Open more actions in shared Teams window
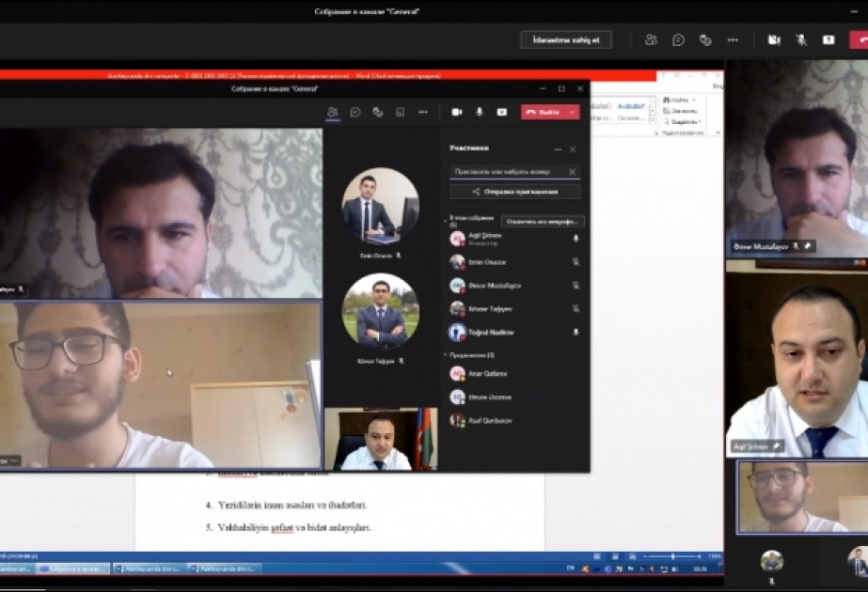This screenshot has height=592, width=868. 423,113
